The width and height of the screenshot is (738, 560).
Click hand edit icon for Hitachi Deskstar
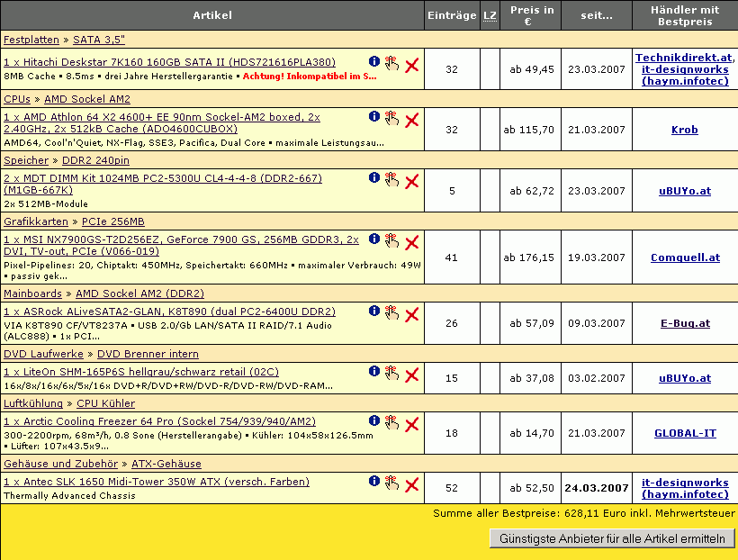(391, 63)
